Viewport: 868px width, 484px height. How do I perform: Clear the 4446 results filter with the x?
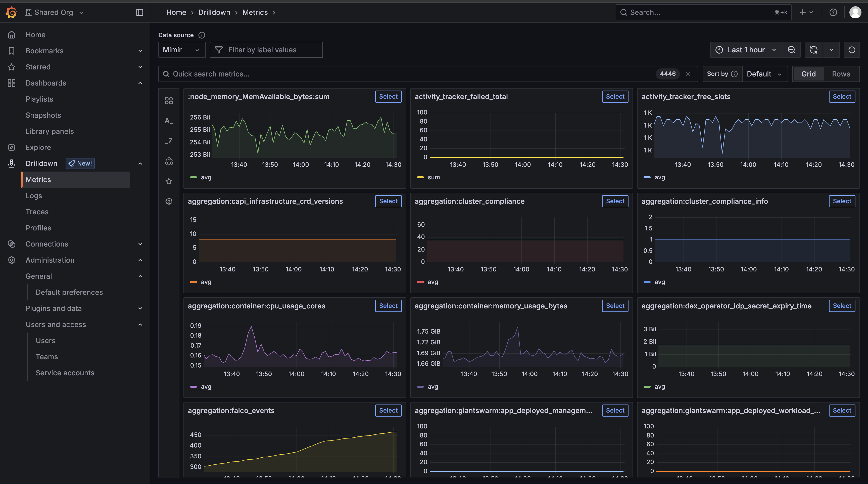688,74
